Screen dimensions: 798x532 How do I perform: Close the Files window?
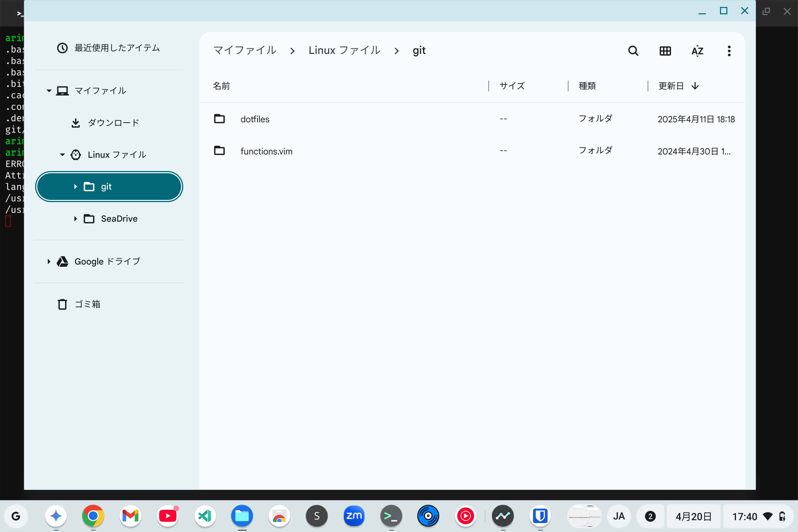coord(745,11)
